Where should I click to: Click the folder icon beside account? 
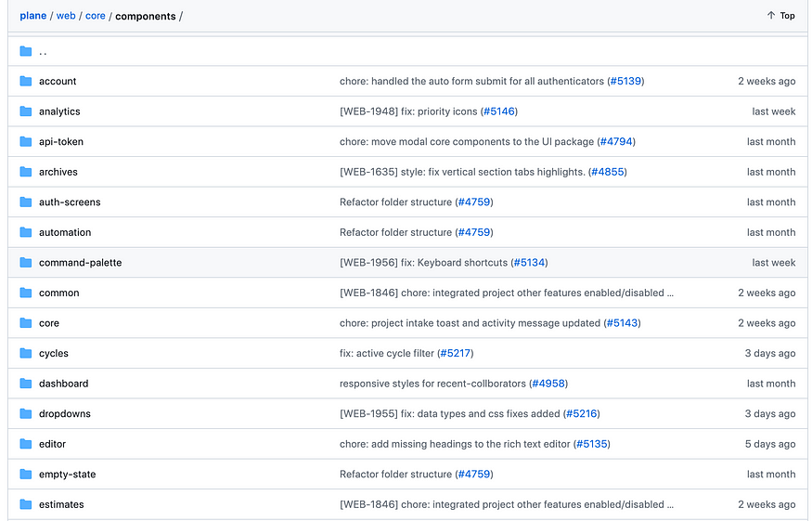click(25, 81)
